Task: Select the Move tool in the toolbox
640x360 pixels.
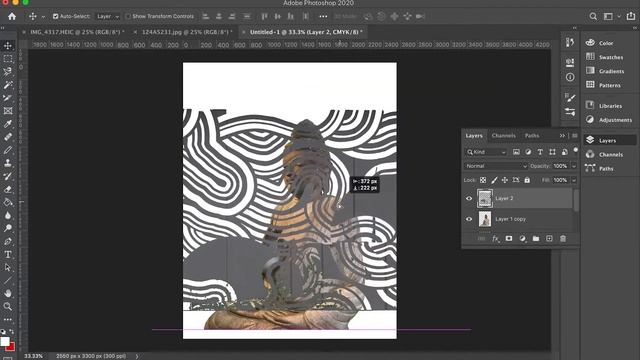Action: coord(8,46)
